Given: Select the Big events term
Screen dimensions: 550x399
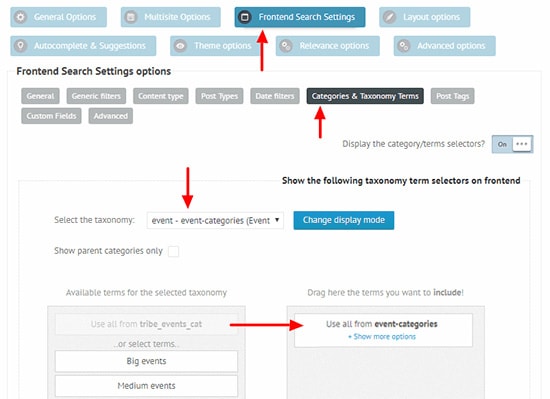Looking at the screenshot, I should [x=146, y=361].
